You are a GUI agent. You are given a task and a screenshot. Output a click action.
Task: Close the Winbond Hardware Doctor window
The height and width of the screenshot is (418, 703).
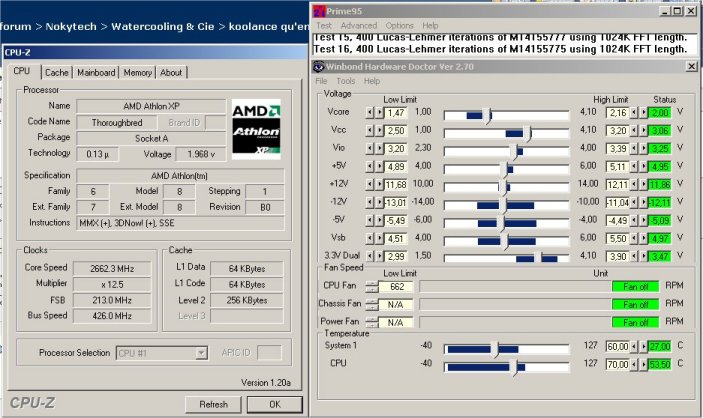click(691, 66)
